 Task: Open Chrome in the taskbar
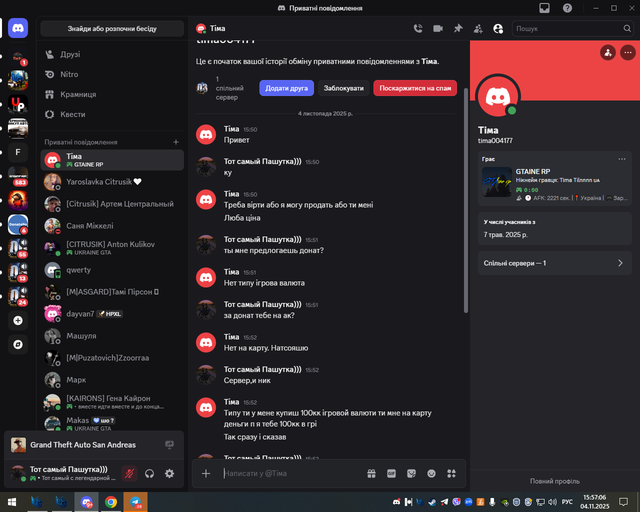(x=111, y=502)
